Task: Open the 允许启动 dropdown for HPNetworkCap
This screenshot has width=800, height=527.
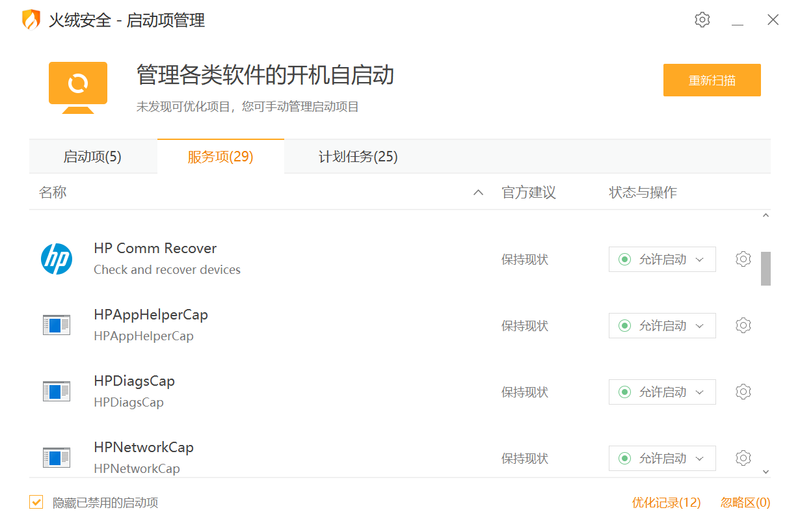Action: tap(662, 458)
